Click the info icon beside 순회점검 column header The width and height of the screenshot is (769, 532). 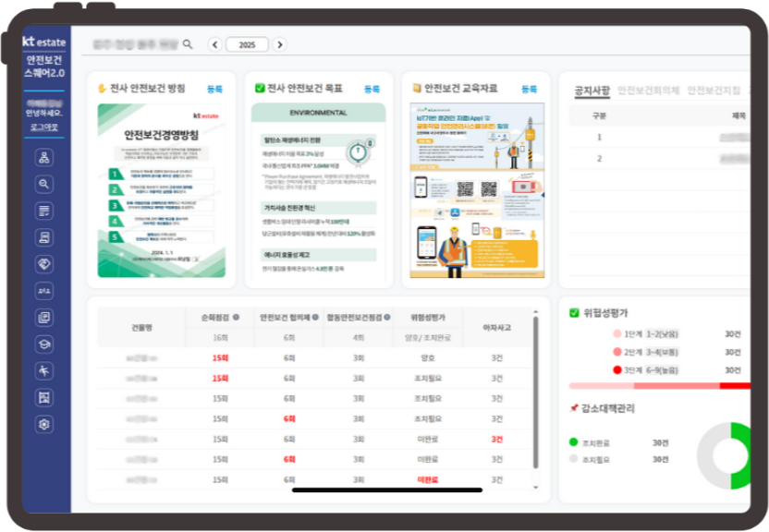click(x=236, y=318)
